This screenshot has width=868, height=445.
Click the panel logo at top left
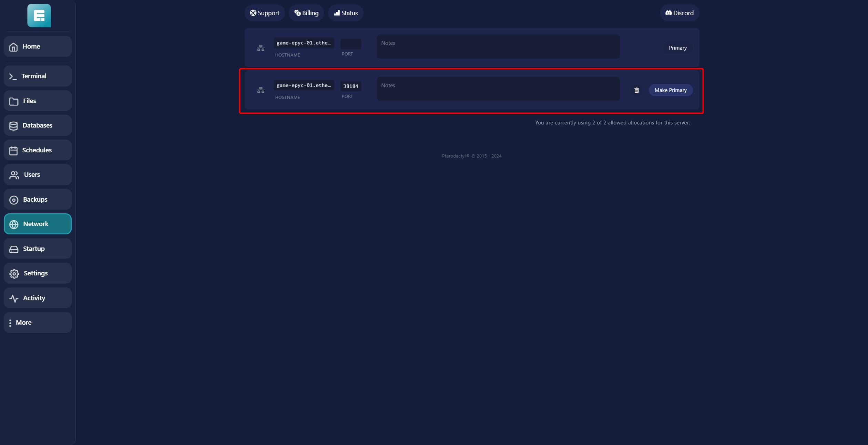pos(39,16)
